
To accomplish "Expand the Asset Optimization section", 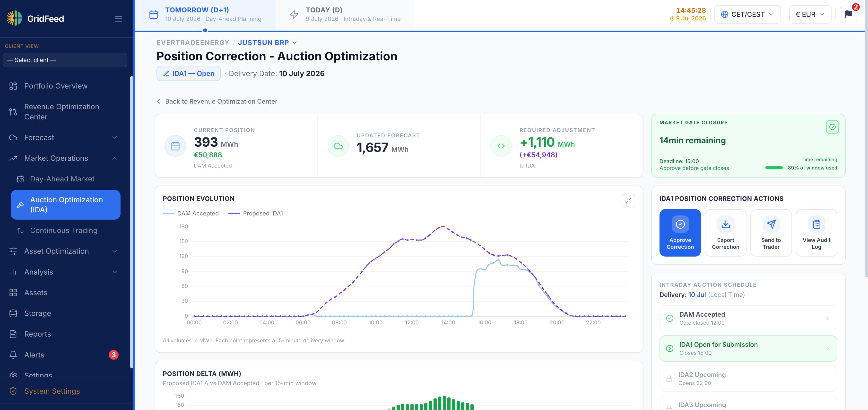I will pos(65,251).
